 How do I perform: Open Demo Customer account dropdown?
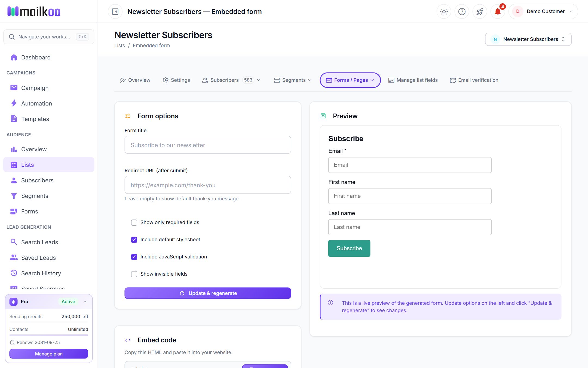coord(543,11)
